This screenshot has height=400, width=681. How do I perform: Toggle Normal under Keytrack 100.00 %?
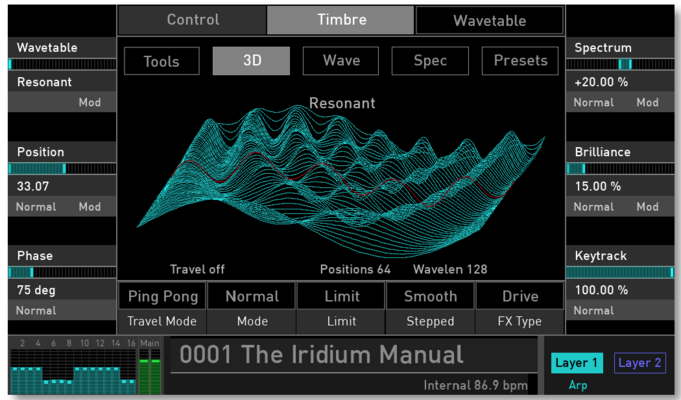pos(594,311)
